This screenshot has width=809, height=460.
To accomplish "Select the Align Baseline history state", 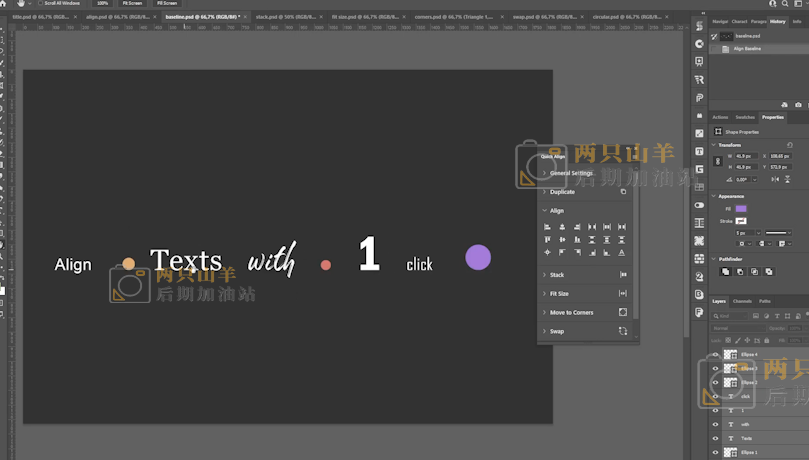I will coord(748,48).
